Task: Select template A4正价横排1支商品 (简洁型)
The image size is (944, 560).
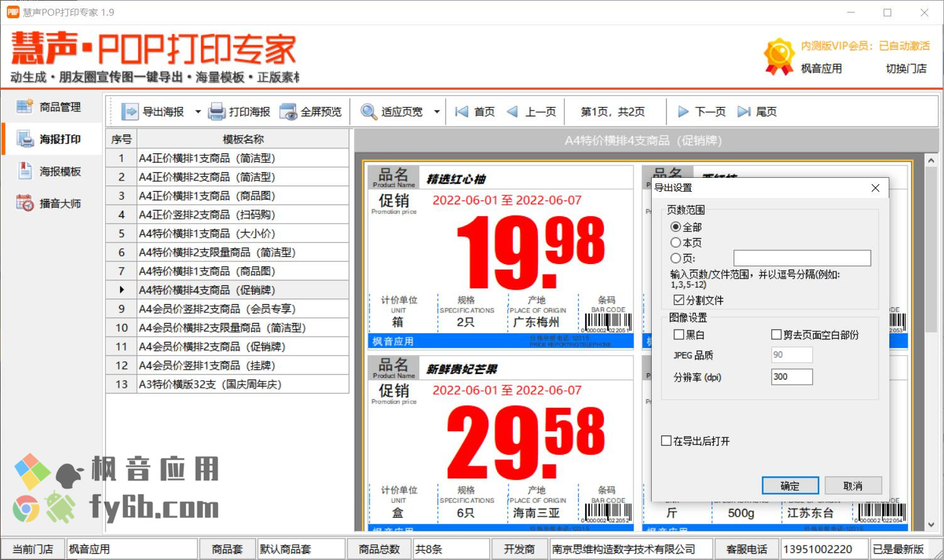Action: [243, 158]
